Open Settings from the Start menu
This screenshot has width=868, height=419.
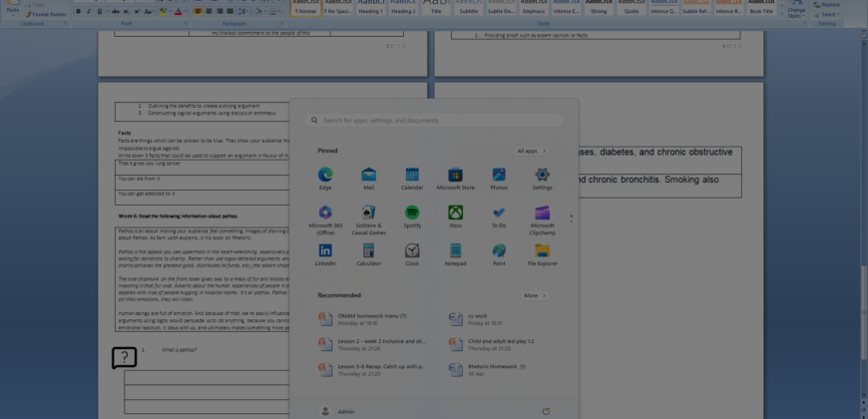click(x=543, y=180)
